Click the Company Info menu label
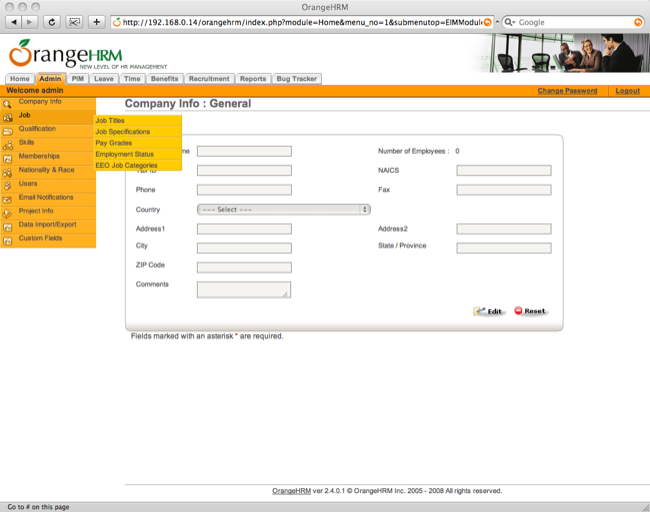Image resolution: width=650 pixels, height=512 pixels. pyautogui.click(x=40, y=102)
